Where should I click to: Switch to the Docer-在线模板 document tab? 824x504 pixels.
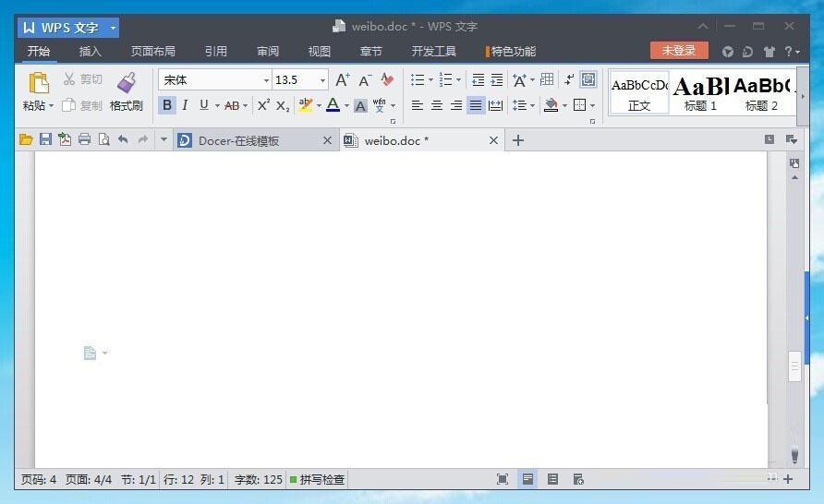[240, 140]
